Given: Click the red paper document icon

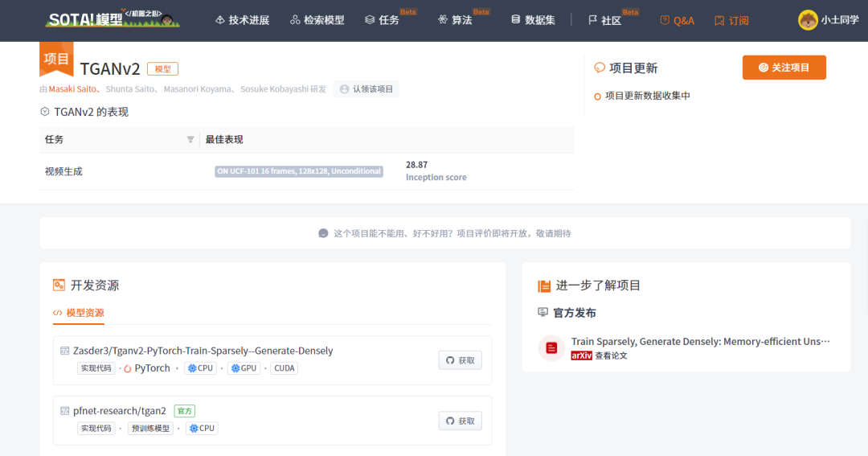Looking at the screenshot, I should click(x=551, y=348).
